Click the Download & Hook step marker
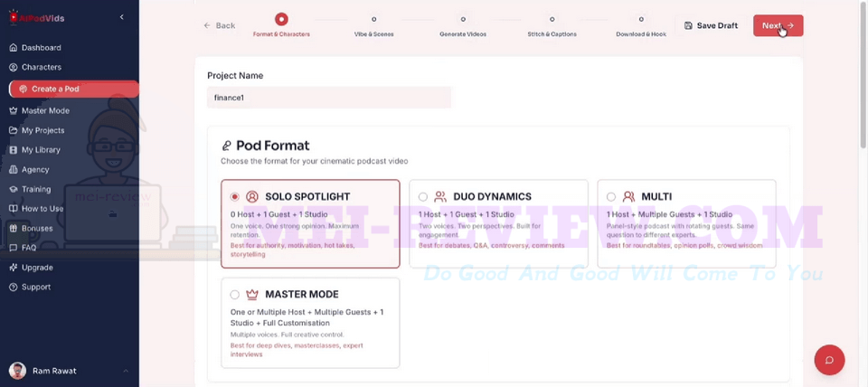Viewport: 868px width, 387px height. click(641, 19)
